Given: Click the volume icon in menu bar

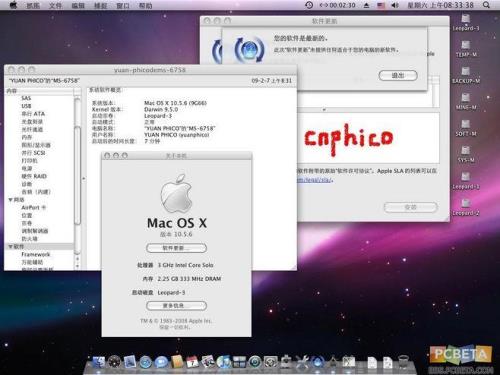Looking at the screenshot, I should coord(395,5).
